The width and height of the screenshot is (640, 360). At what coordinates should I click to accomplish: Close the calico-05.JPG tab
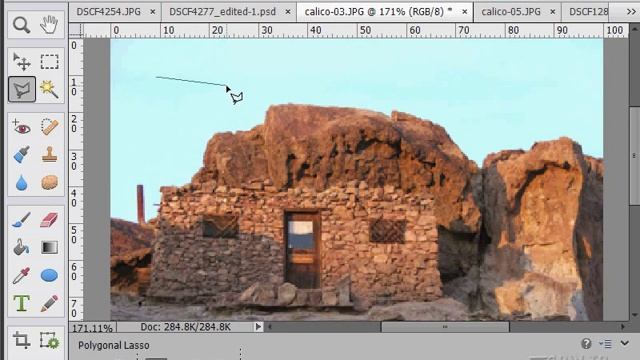click(x=552, y=12)
